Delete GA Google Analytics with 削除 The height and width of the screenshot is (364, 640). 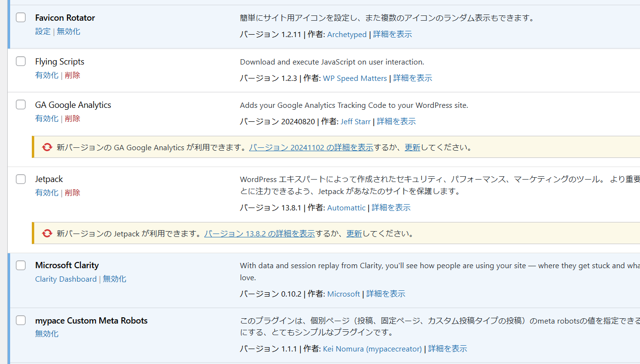pos(72,118)
